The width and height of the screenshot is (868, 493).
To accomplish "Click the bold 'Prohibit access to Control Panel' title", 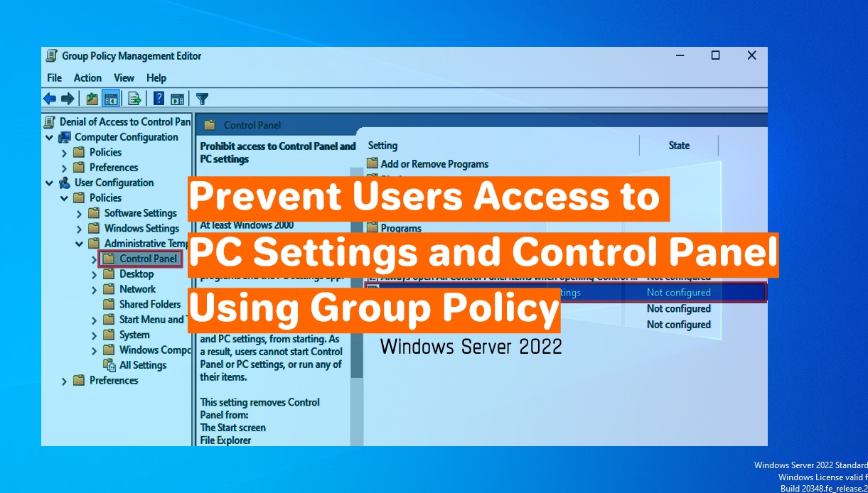I will pos(278,152).
